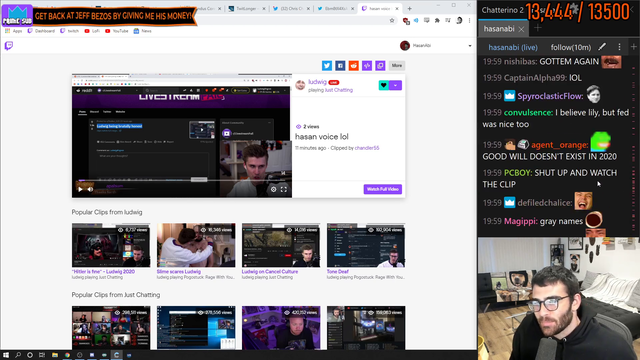Close the hasanabi Chatterino tab
Viewport: 640px width, 360px height.
[522, 29]
